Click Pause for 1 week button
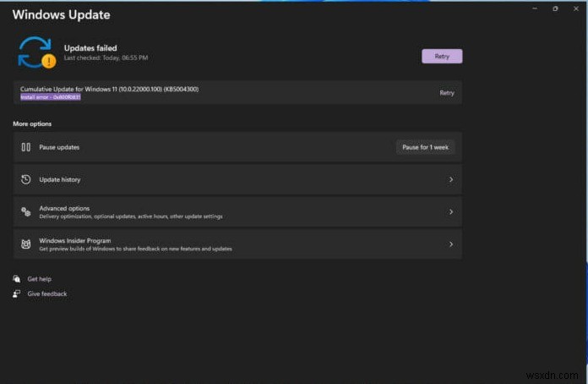 tap(425, 147)
